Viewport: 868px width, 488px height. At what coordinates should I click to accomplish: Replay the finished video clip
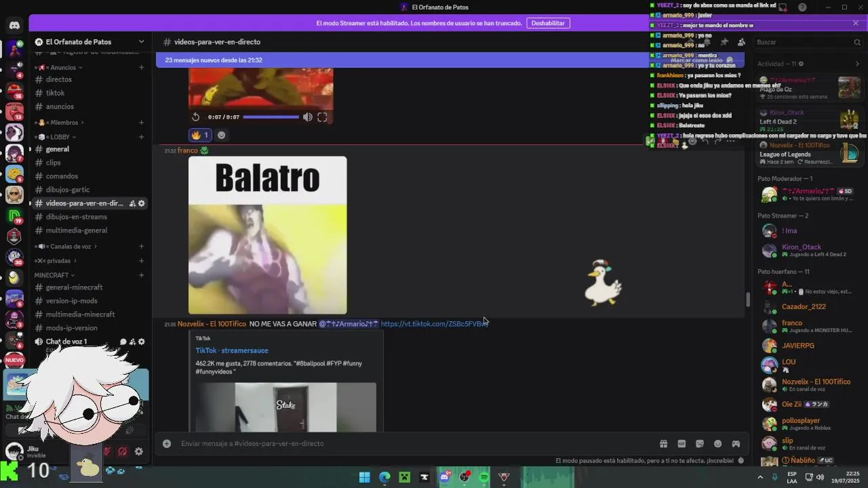[x=195, y=117]
